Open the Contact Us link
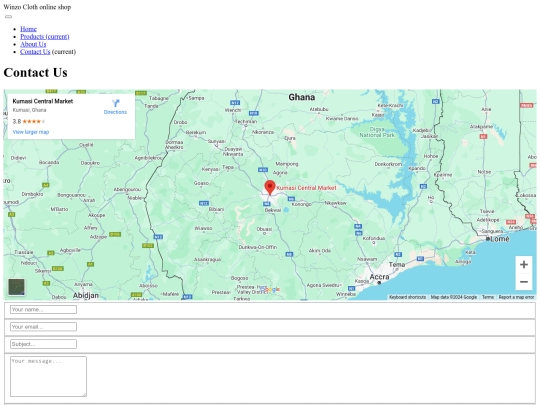This screenshot has height=405, width=540. click(35, 52)
